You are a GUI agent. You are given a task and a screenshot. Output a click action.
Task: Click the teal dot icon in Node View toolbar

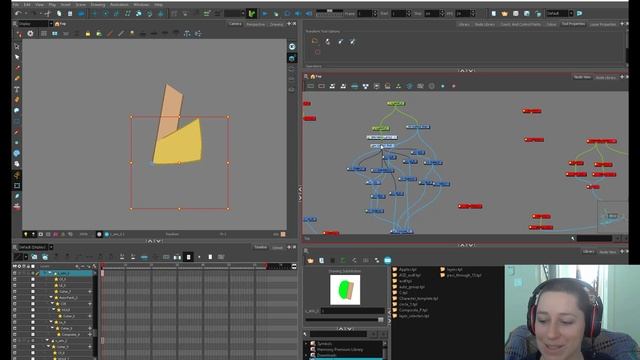(442, 86)
